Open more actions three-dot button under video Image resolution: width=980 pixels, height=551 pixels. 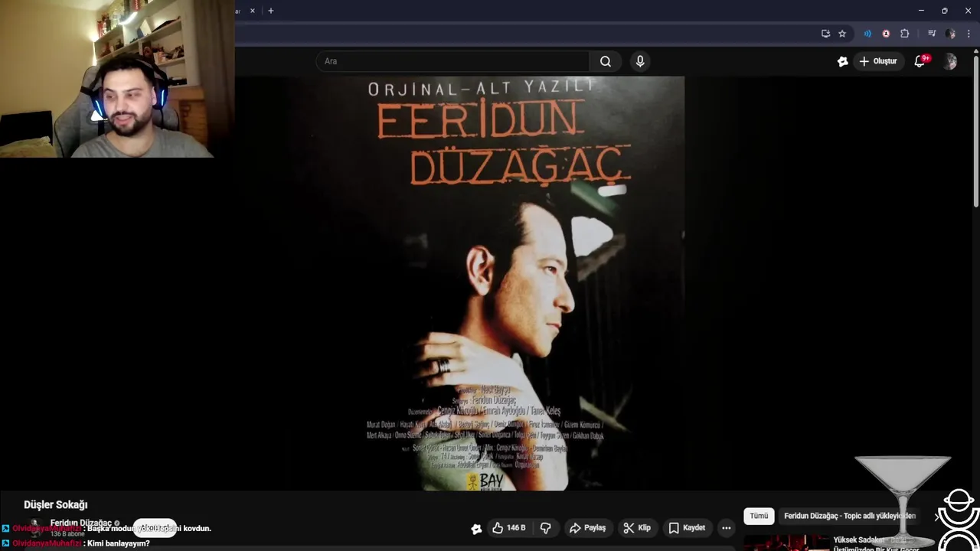(726, 528)
